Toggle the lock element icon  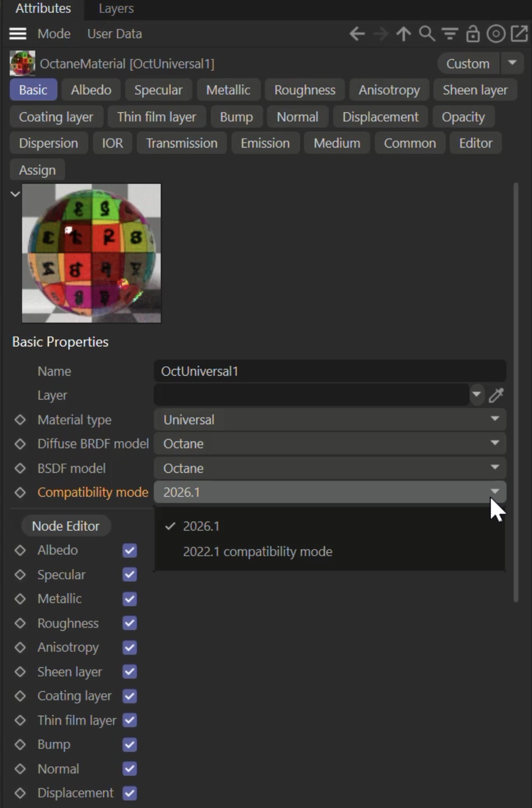[x=473, y=34]
